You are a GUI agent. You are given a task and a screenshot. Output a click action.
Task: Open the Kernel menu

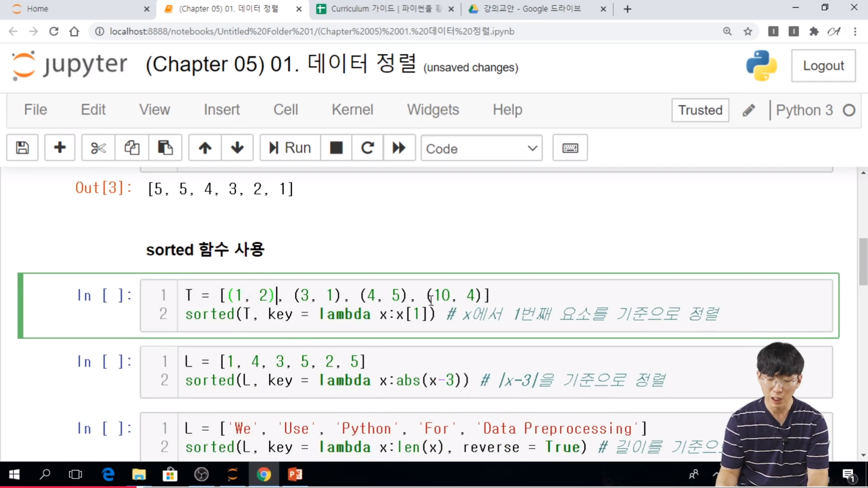point(352,110)
